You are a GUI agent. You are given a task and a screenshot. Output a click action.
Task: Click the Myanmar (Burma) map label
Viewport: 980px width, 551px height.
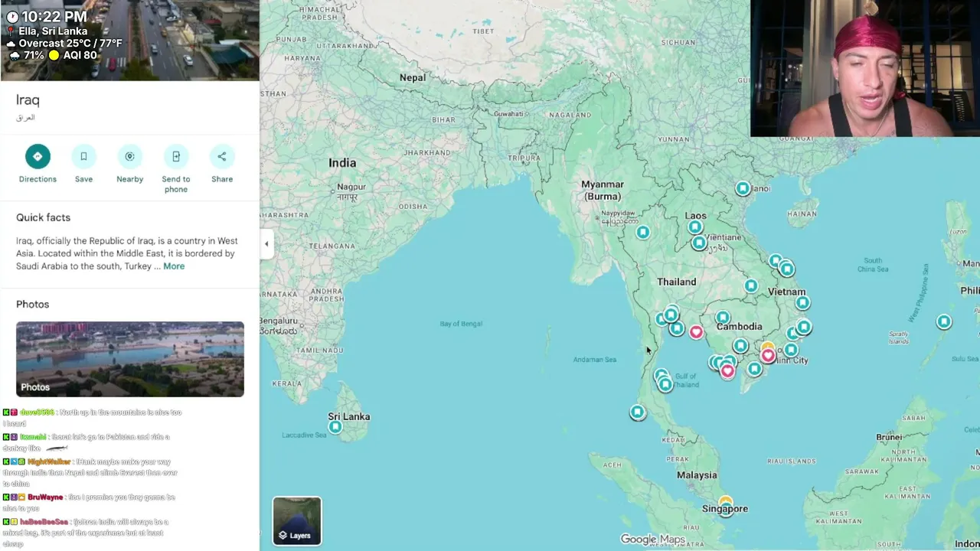point(603,190)
